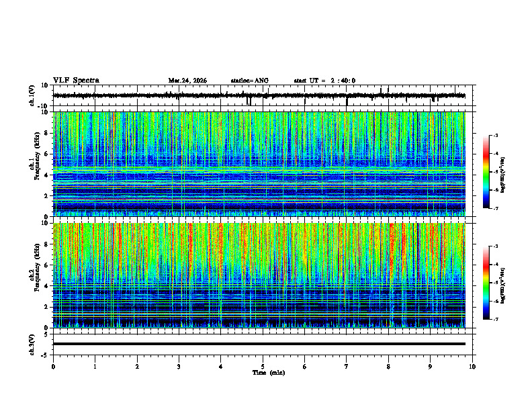Click the "-7" label below ch.2 color bar
Image resolution: width=532 pixels, height=411 pixels.
(x=495, y=320)
